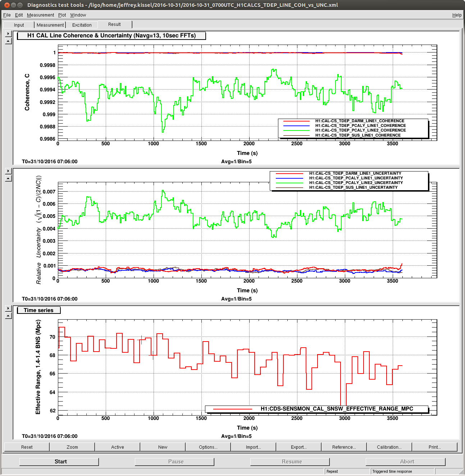Click the Relative Uncertainty y-axis label

39,230
